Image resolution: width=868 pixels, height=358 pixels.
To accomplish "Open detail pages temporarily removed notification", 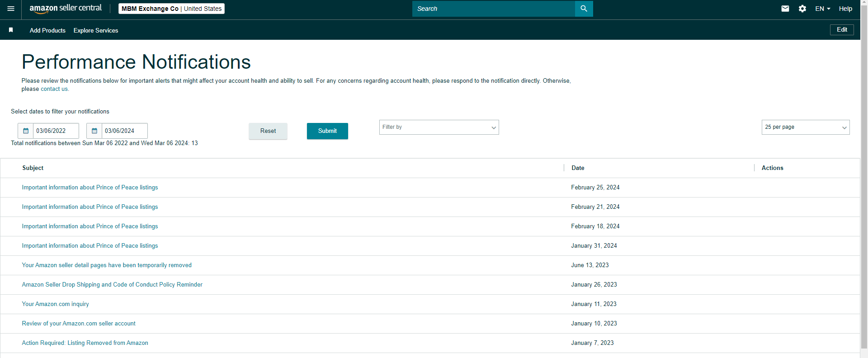I will [107, 265].
